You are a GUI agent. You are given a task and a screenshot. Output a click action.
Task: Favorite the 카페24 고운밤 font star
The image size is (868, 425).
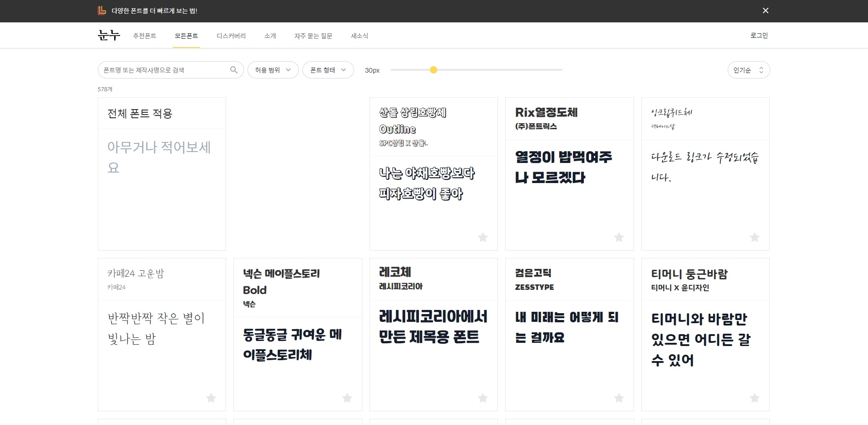click(x=211, y=398)
